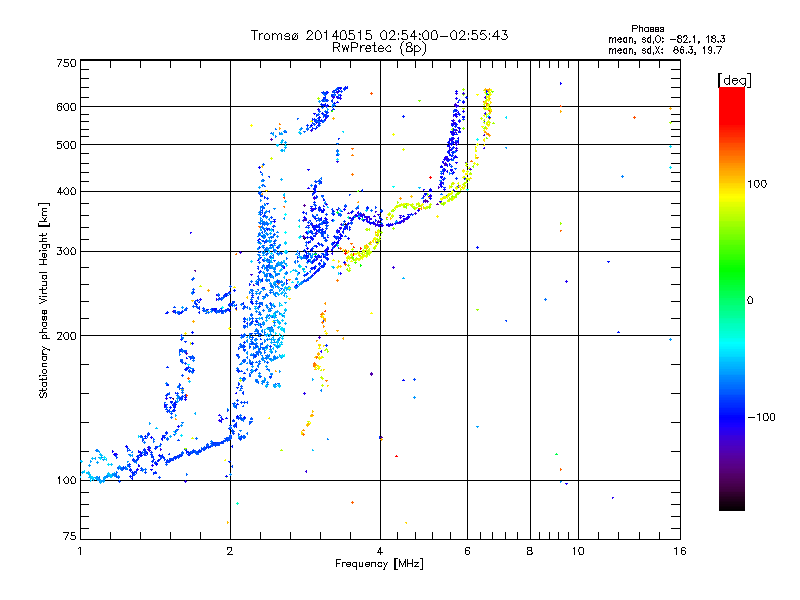Click the colorbar tick label "100"
This screenshot has height=600, width=800.
point(757,184)
